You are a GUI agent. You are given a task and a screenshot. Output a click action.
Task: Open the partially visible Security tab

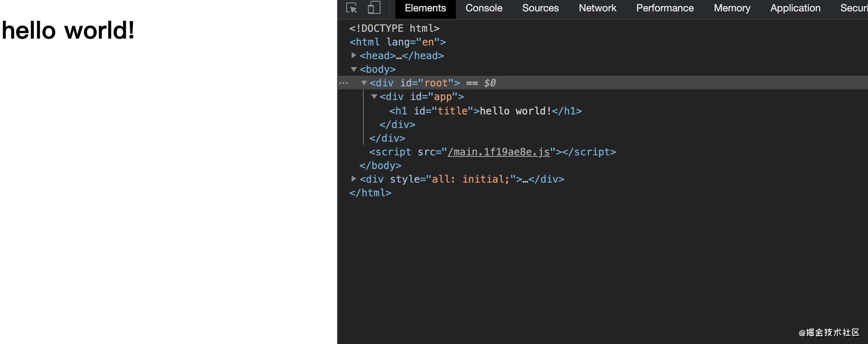pos(854,8)
